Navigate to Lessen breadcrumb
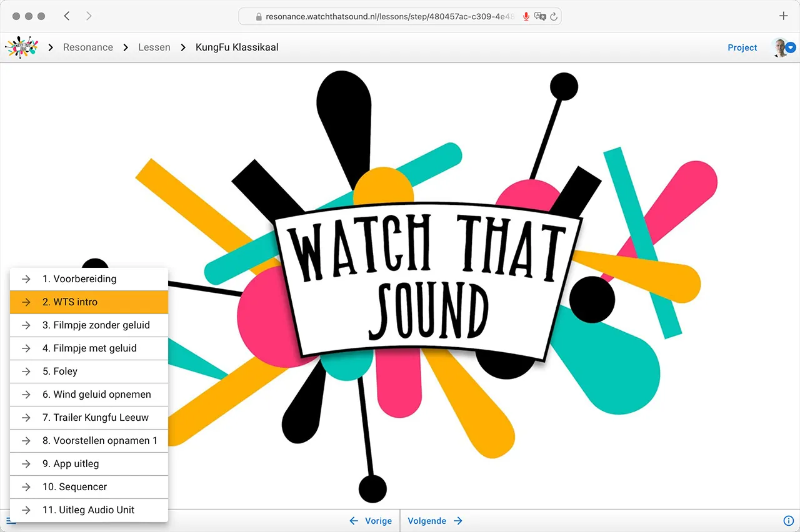This screenshot has height=532, width=800. (154, 47)
